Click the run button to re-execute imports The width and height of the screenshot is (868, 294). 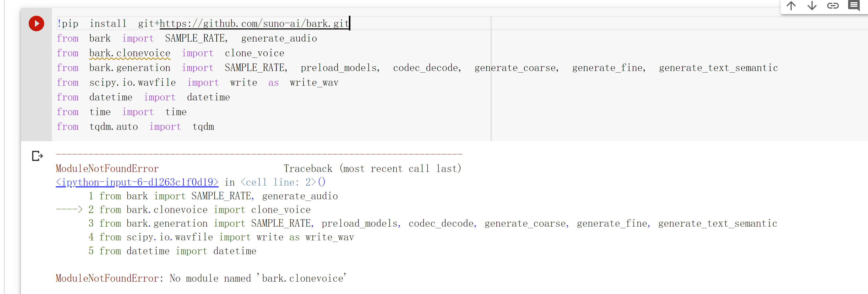click(x=36, y=23)
